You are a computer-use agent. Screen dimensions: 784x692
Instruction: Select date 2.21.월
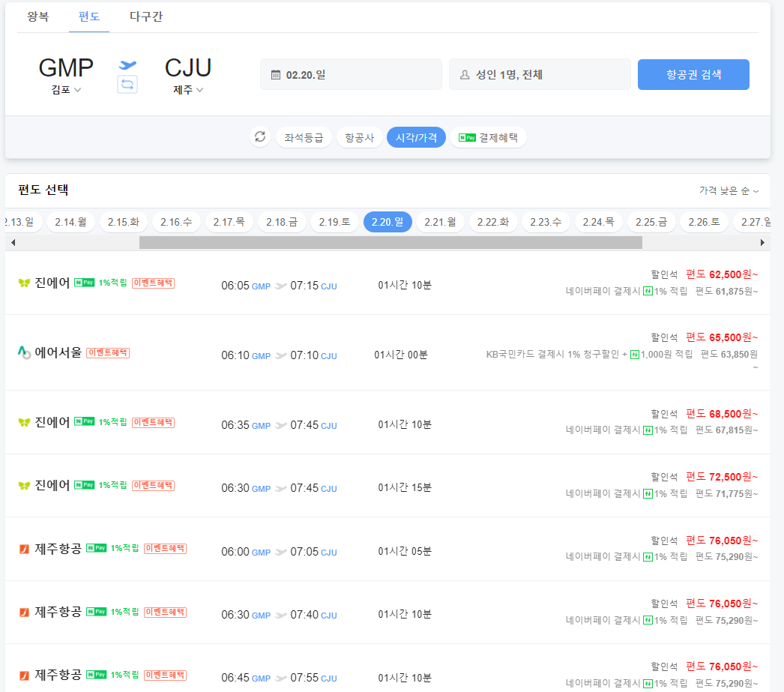440,222
